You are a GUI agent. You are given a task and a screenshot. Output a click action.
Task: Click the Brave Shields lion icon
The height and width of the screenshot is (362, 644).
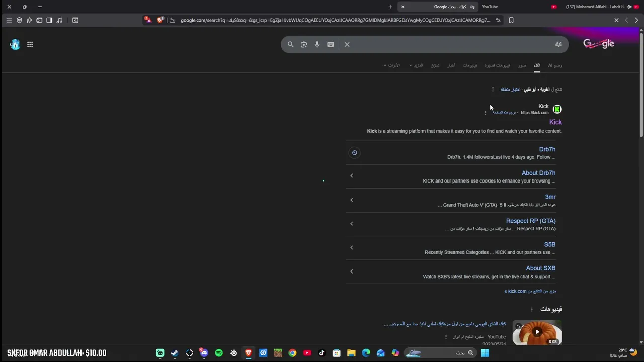click(x=160, y=20)
